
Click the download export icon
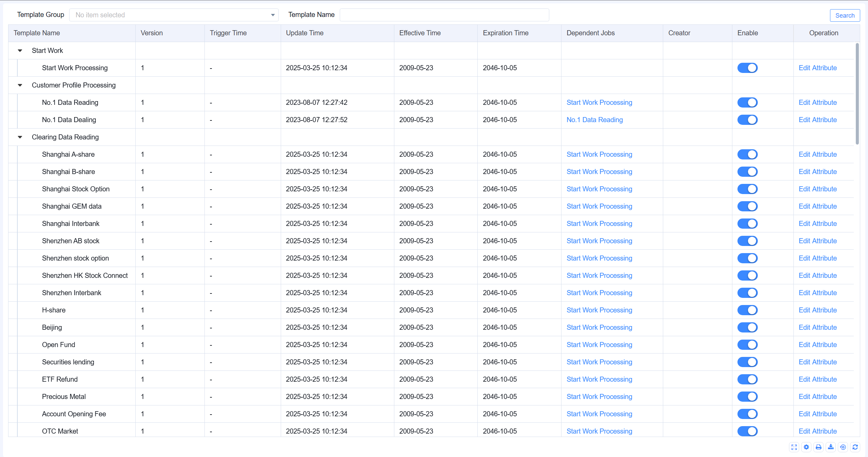point(831,447)
